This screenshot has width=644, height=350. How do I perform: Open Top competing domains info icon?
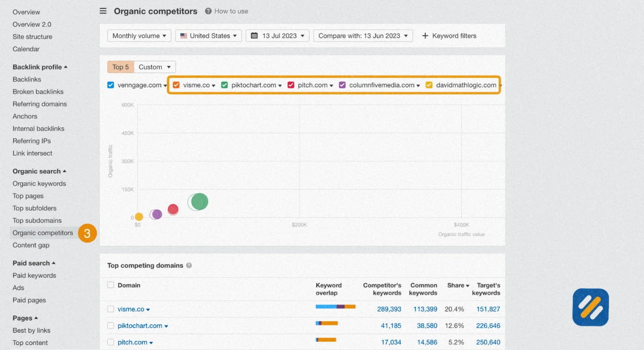(189, 266)
